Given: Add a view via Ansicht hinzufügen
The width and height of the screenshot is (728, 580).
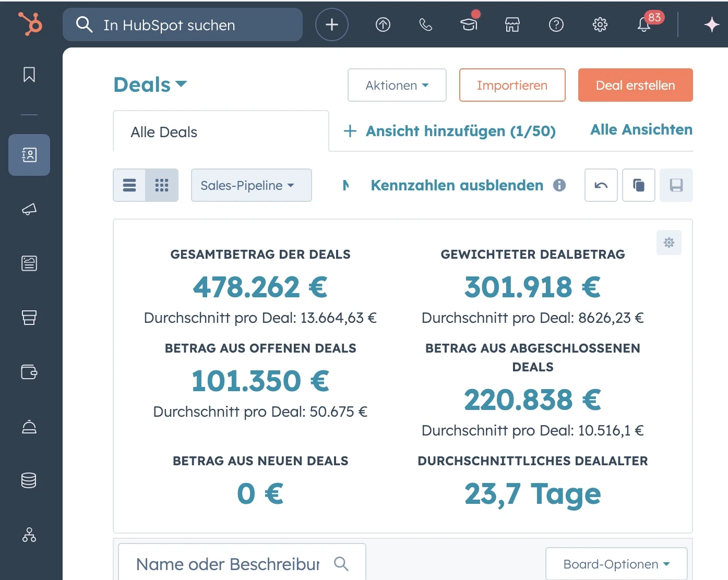Looking at the screenshot, I should pos(450,131).
